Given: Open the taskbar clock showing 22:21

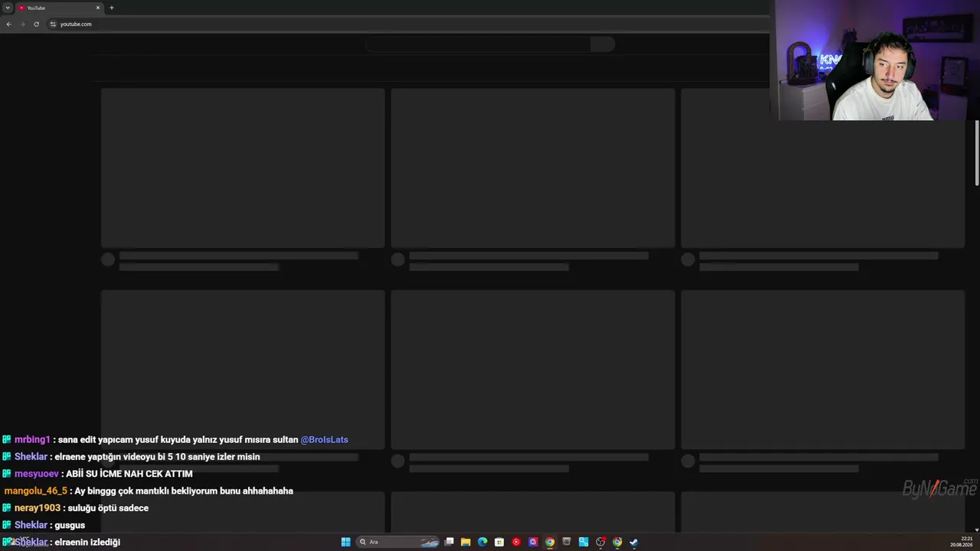Looking at the screenshot, I should (x=962, y=542).
